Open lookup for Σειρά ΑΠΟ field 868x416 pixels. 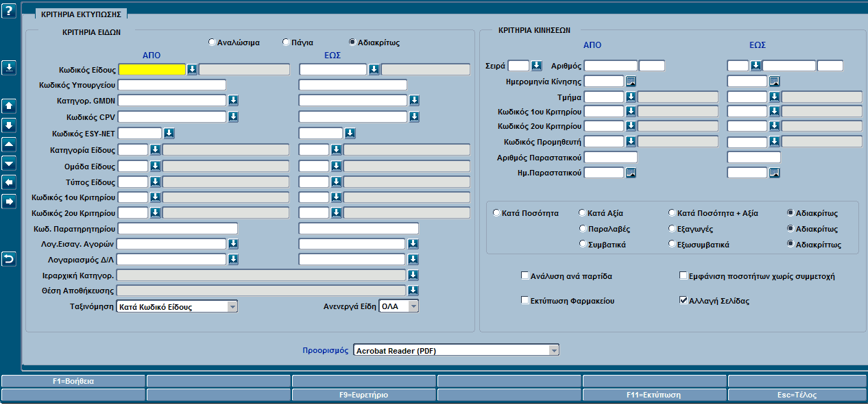click(x=537, y=66)
